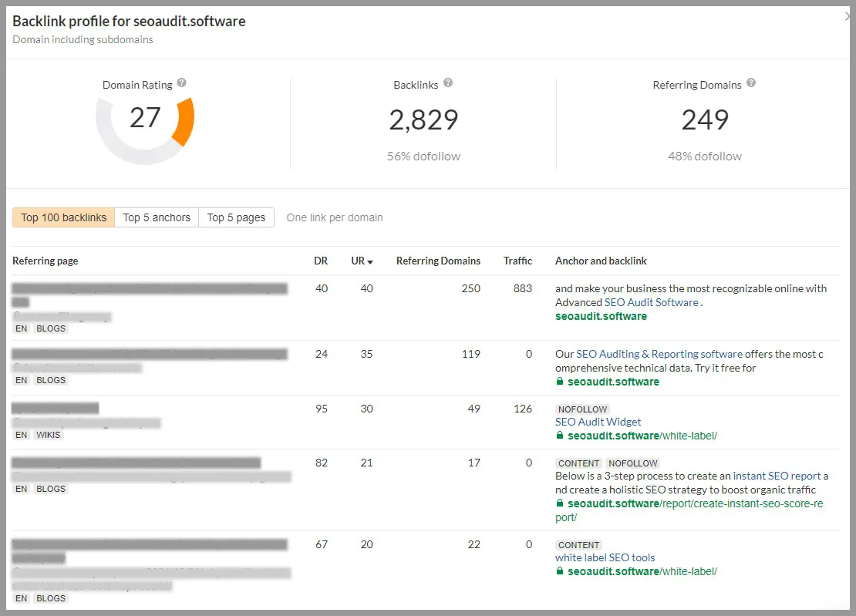Click the Anchor and backlink column header
Viewport: 856px width, 616px height.
click(601, 261)
